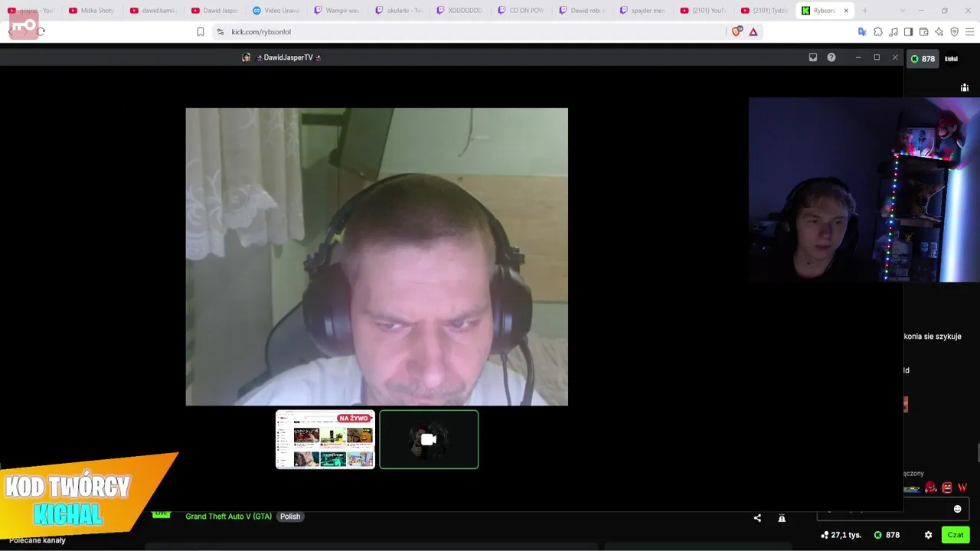The image size is (980, 551).
Task: Select the NA ŻYWO screen share thumbnail
Action: [x=325, y=439]
